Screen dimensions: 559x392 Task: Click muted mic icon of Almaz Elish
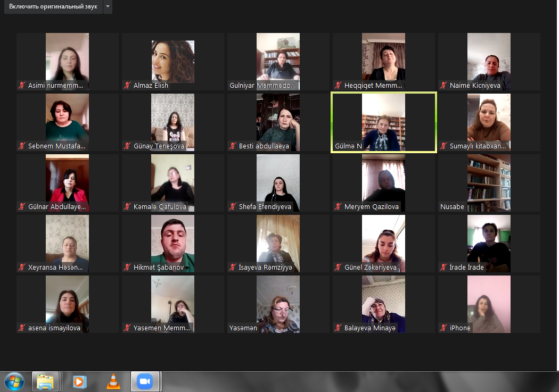[x=127, y=86]
